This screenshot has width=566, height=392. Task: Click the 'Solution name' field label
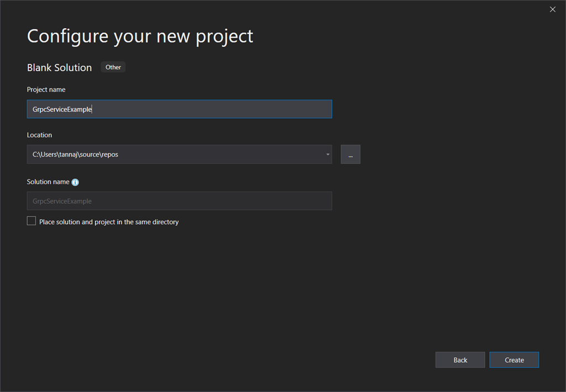48,182
